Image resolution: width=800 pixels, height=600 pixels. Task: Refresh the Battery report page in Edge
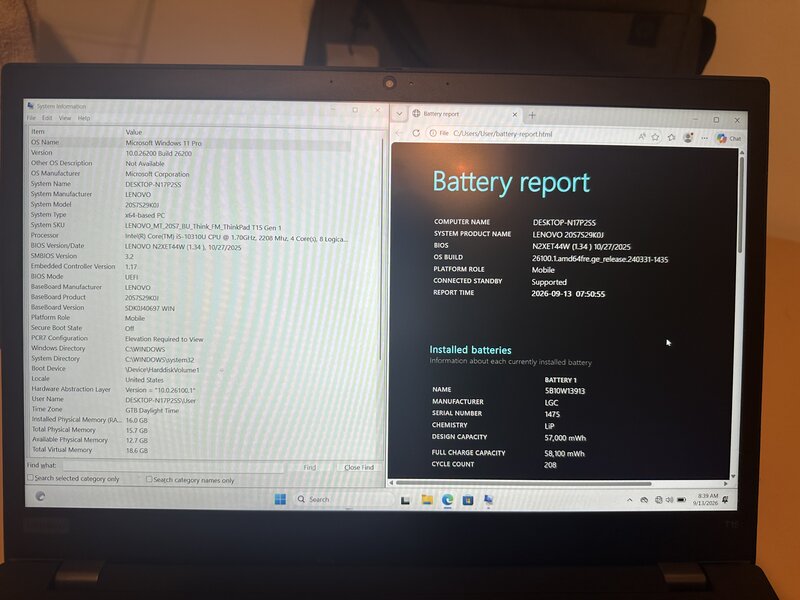[416, 133]
